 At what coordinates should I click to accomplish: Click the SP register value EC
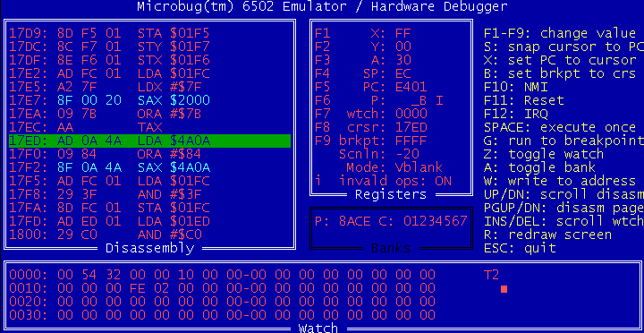(403, 73)
